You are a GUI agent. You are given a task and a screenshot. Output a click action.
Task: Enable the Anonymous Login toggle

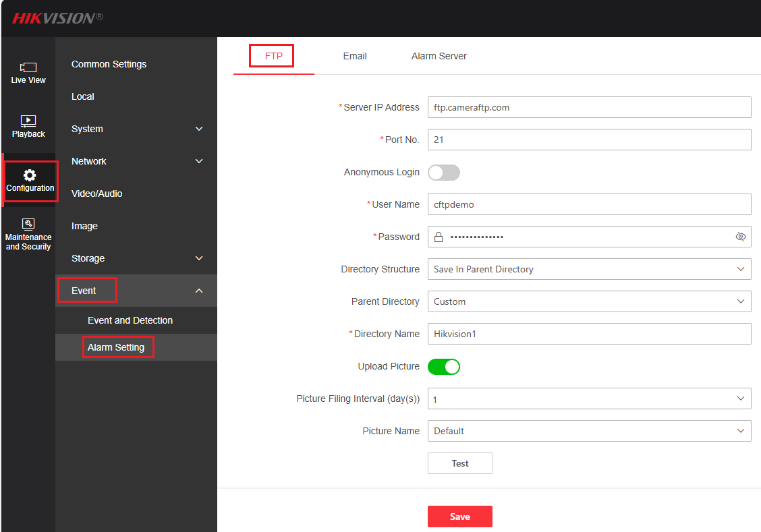tap(444, 173)
